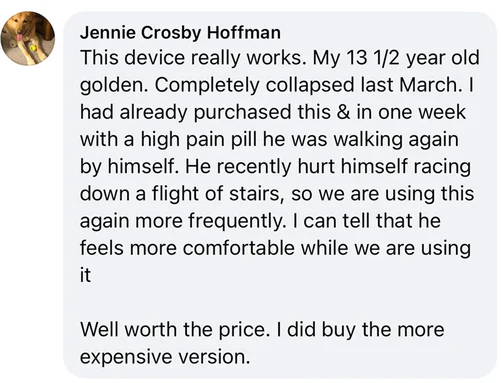The width and height of the screenshot is (503, 383).
Task: Select the phrase "This device really works"
Action: coord(193,58)
